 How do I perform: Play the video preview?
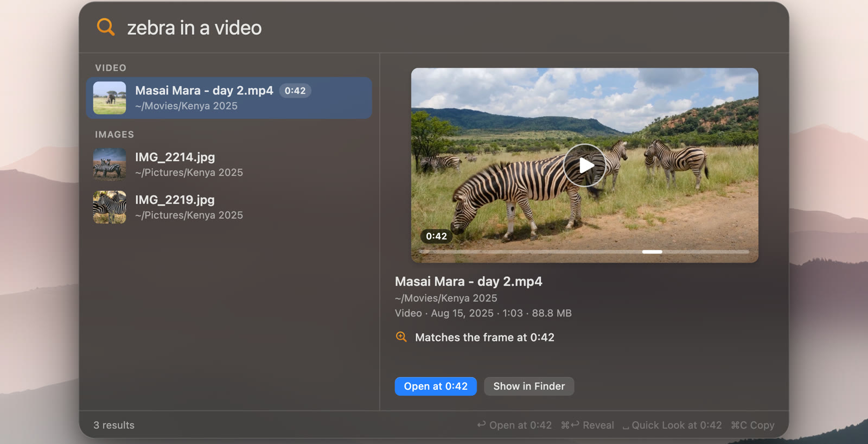[584, 165]
